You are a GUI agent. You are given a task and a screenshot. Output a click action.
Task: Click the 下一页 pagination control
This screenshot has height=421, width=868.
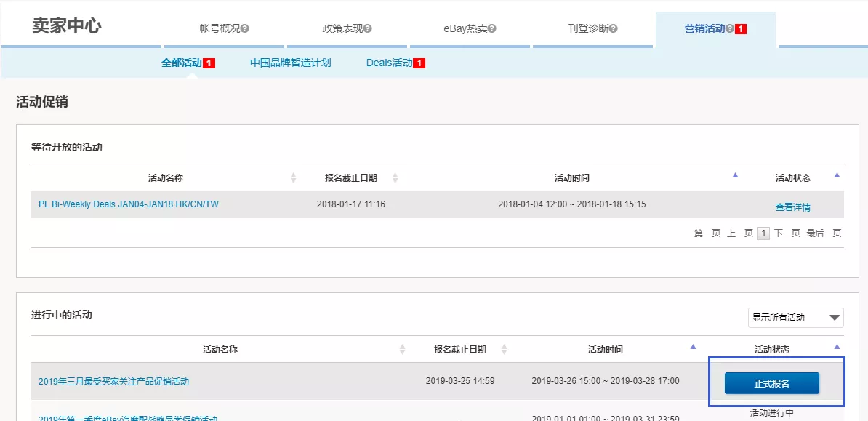787,233
